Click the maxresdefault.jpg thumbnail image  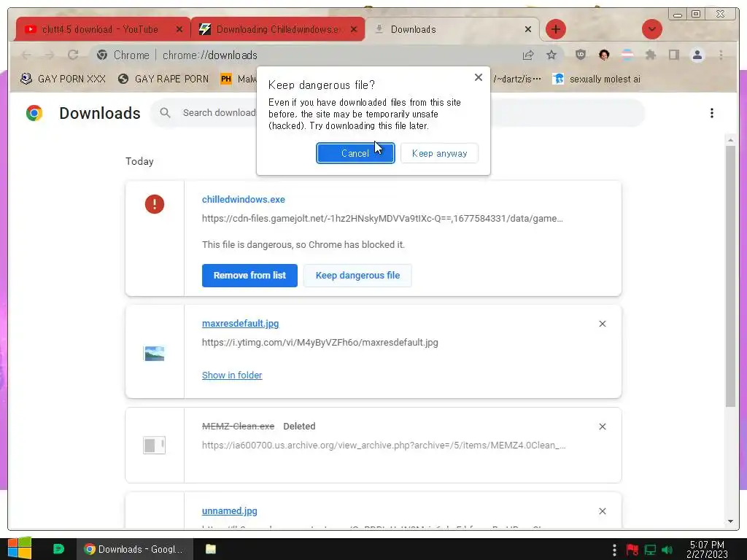pyautogui.click(x=155, y=354)
